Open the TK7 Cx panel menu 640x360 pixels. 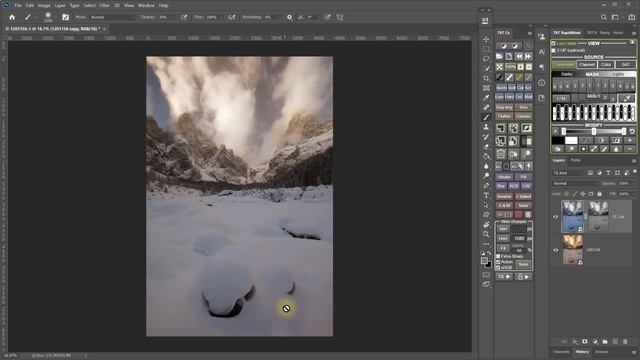529,33
